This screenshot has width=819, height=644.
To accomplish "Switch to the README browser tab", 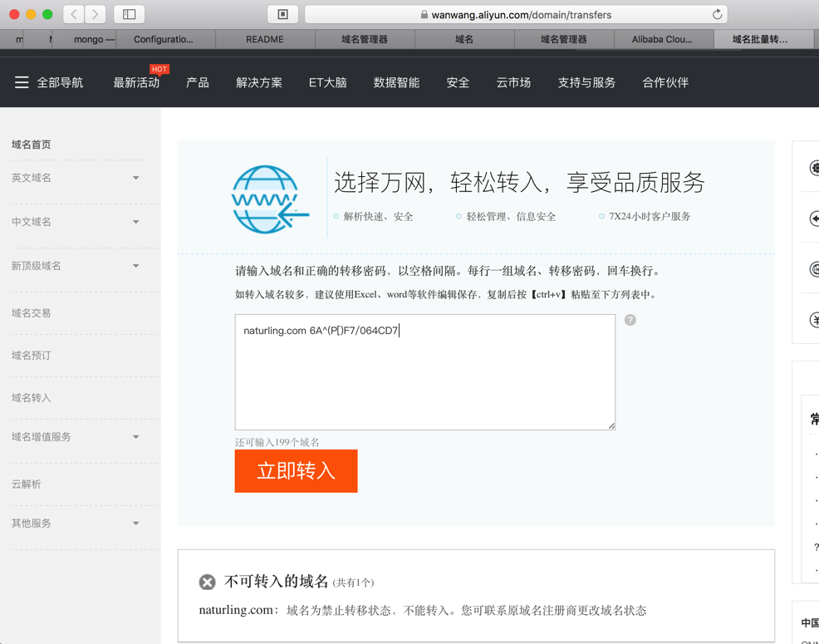I will (265, 39).
